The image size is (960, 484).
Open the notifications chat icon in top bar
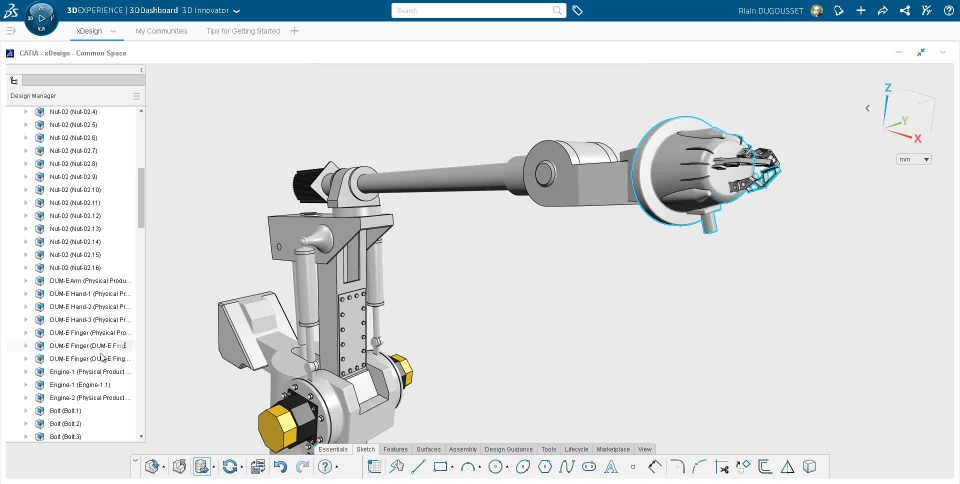click(x=839, y=10)
